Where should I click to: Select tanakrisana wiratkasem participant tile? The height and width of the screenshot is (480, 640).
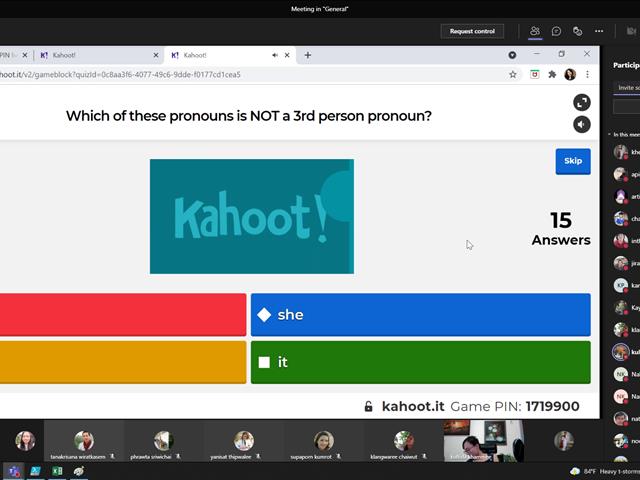coord(84,441)
